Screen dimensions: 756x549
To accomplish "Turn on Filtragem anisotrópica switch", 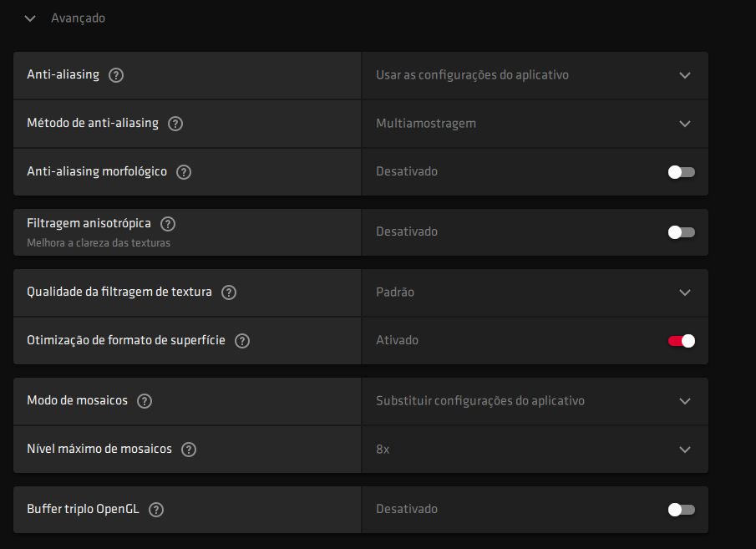I will [681, 232].
